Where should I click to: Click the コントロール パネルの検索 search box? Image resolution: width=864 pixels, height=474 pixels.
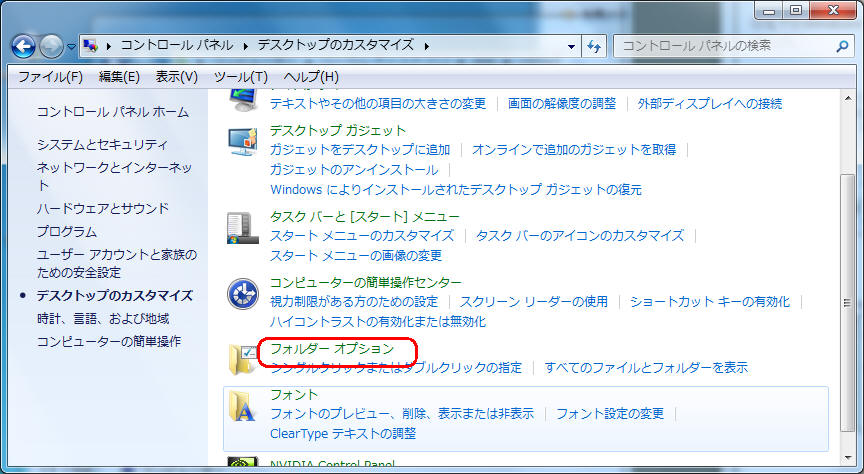pos(720,46)
